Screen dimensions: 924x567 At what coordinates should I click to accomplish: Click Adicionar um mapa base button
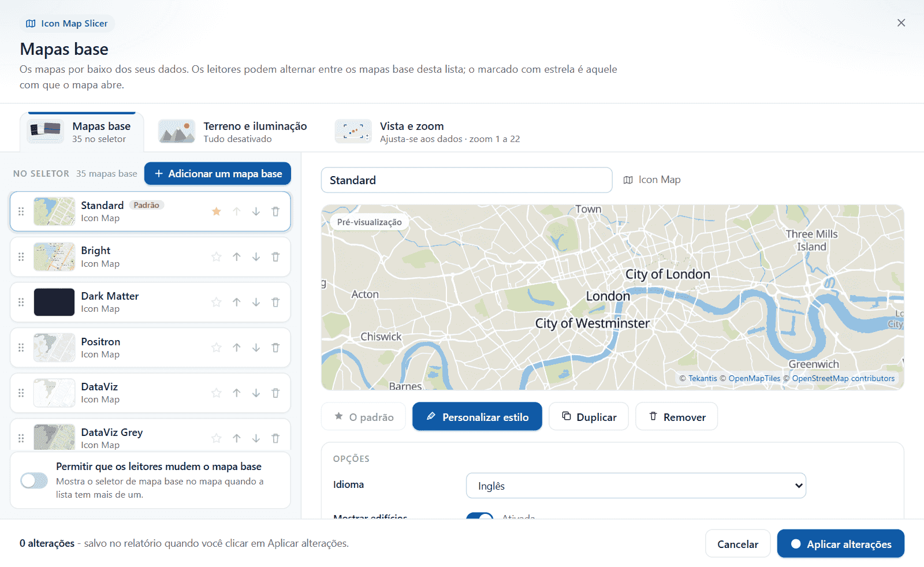click(218, 174)
